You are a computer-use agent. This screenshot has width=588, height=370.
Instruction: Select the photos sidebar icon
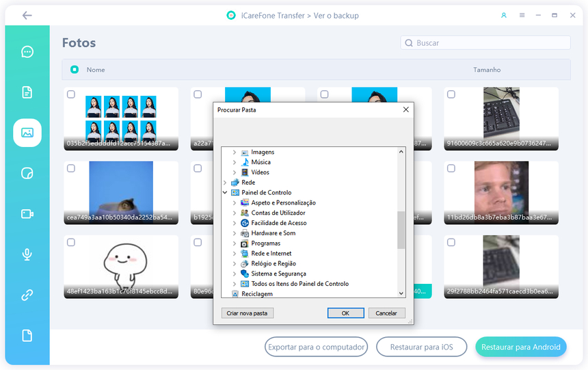pos(27,133)
